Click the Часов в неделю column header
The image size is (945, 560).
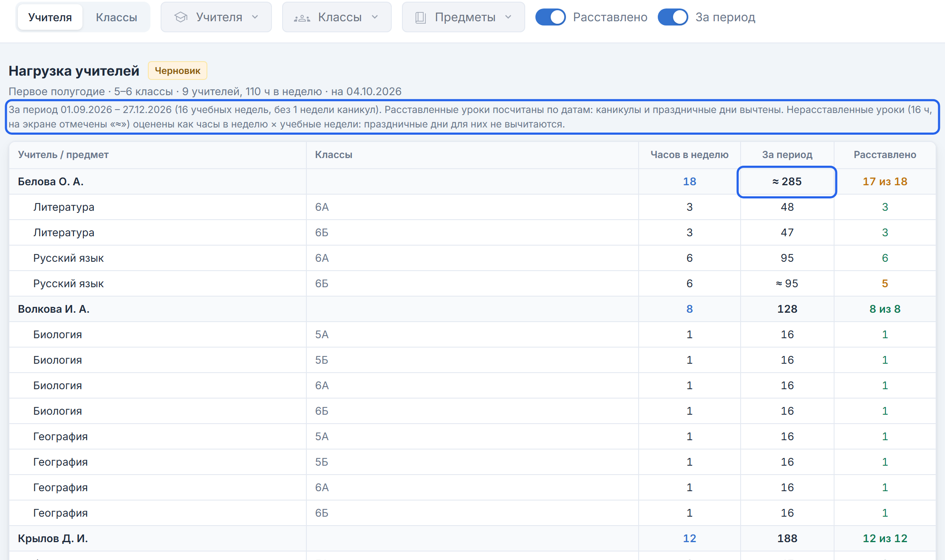click(689, 155)
